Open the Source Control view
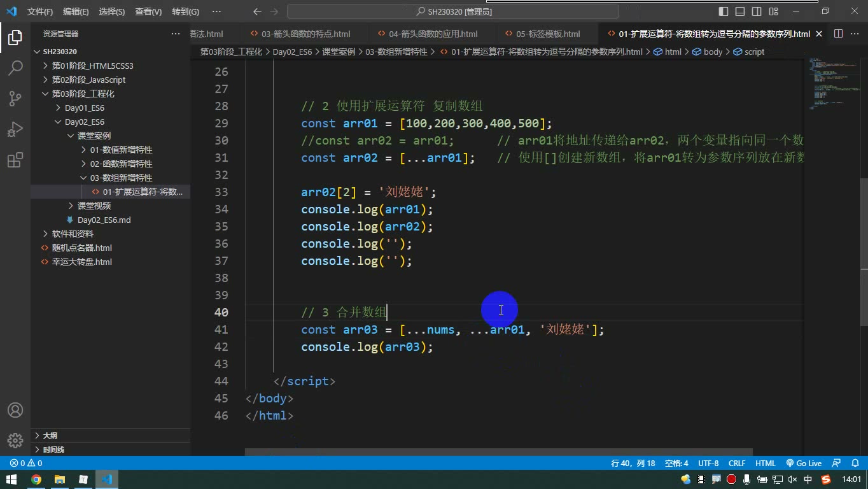Screen dimensions: 868x489 tap(15, 99)
